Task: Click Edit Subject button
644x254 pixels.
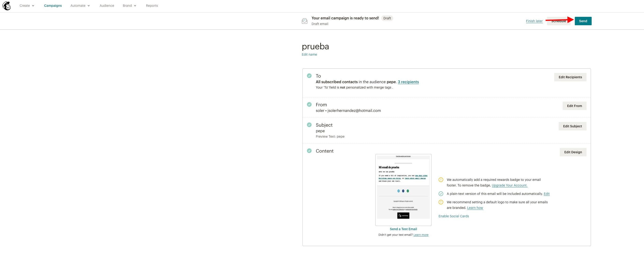Action: tap(572, 126)
